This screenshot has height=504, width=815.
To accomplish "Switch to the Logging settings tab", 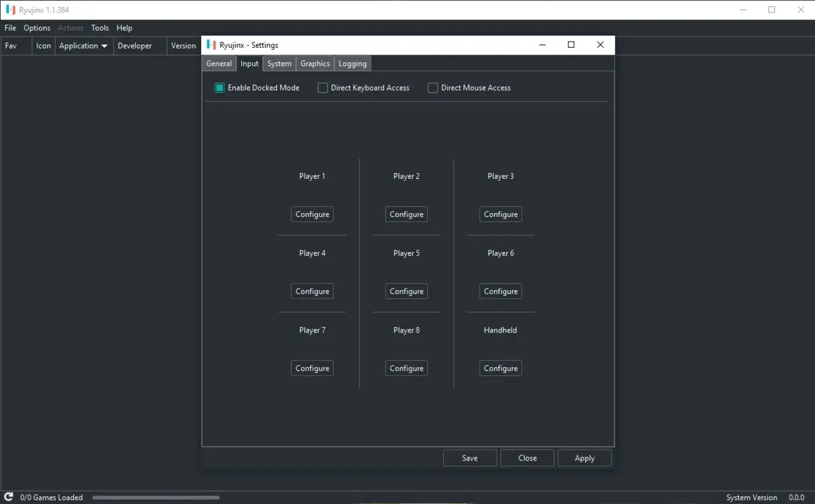I will [352, 63].
